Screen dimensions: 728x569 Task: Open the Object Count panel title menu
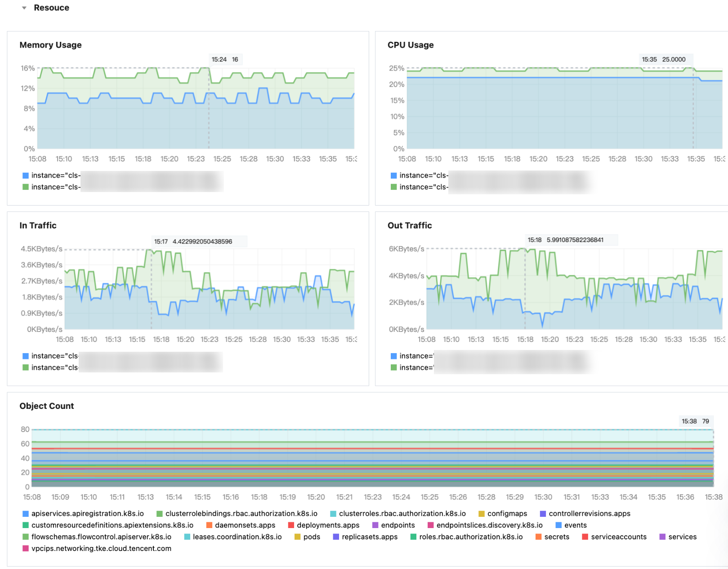[x=46, y=406]
